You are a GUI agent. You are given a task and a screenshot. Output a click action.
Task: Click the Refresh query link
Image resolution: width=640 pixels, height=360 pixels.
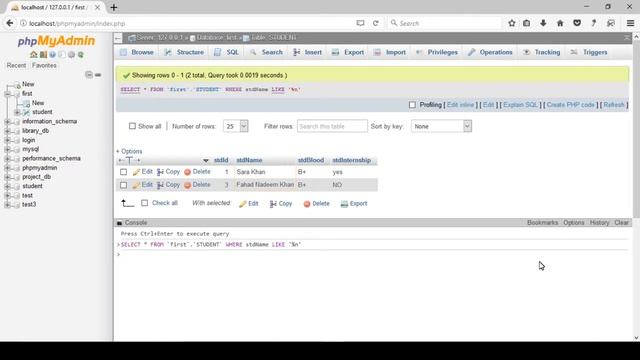click(614, 105)
